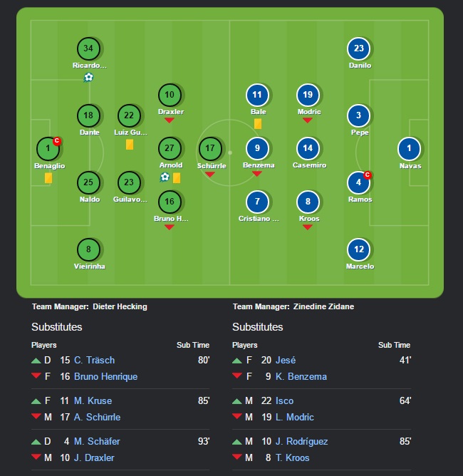Click Navas's number 1 goalkeeper badge
The width and height of the screenshot is (463, 476).
(409, 149)
